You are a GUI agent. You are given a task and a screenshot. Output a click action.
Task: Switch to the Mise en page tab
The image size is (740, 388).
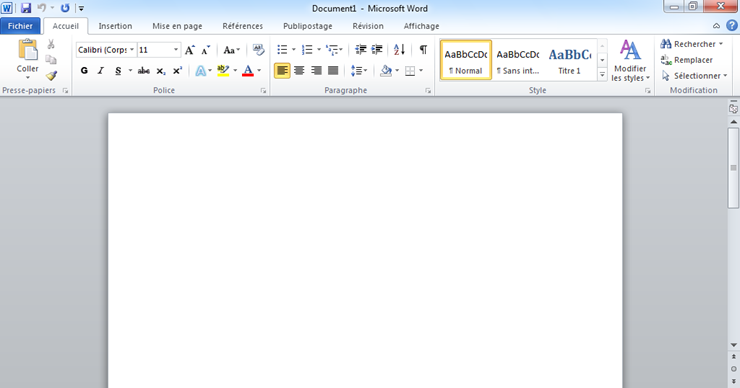177,26
